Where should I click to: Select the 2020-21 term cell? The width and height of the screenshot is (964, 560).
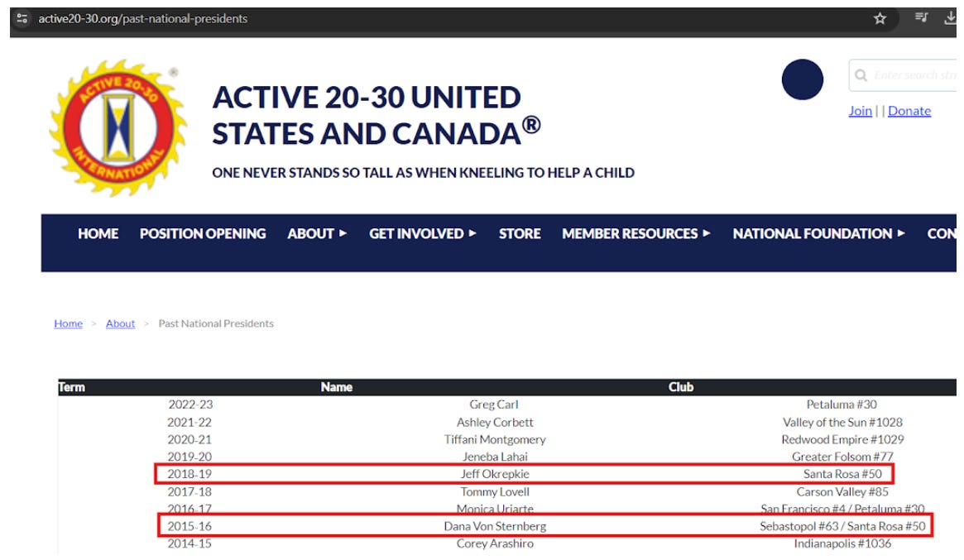(x=189, y=439)
